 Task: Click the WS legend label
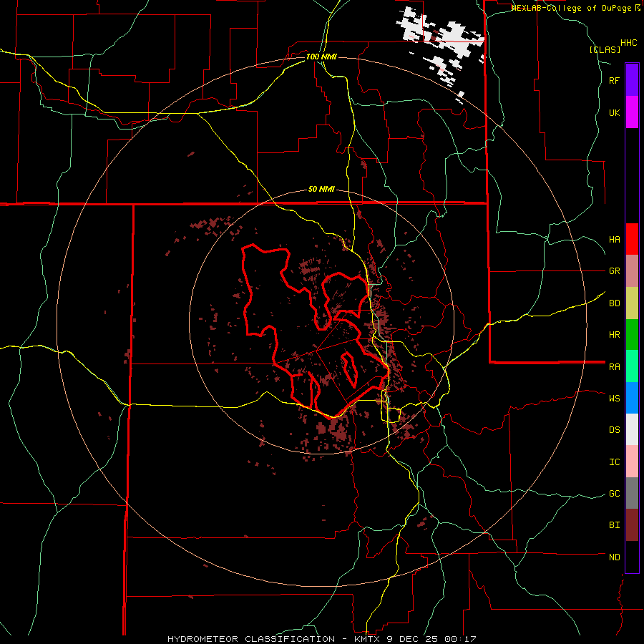(x=614, y=399)
